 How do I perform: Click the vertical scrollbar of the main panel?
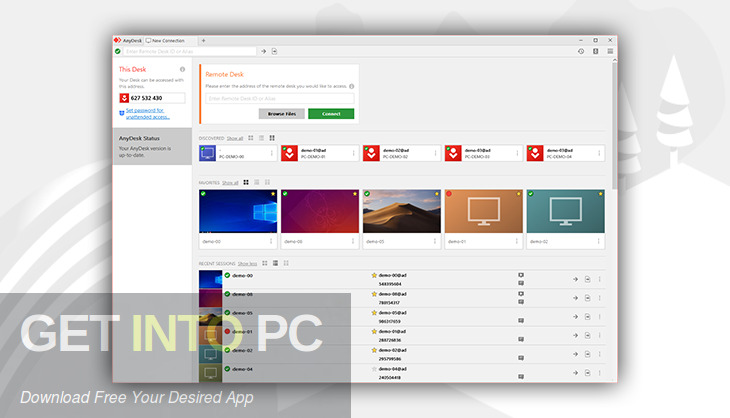pos(615,126)
